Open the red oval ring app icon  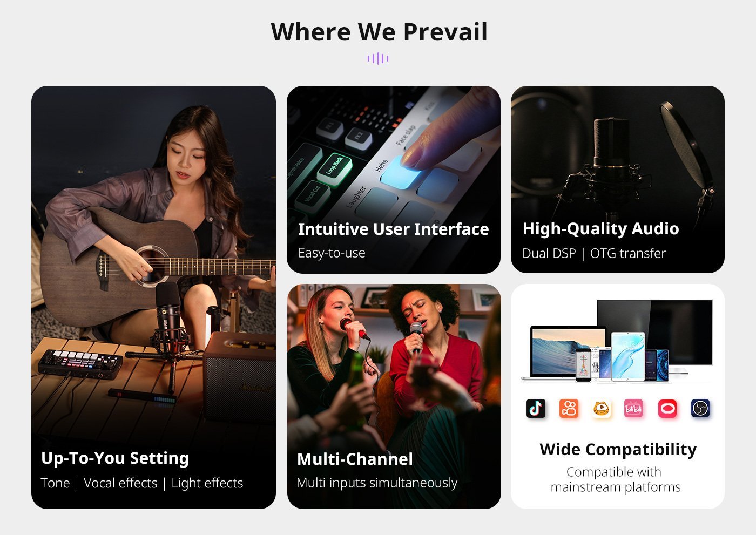pos(667,408)
